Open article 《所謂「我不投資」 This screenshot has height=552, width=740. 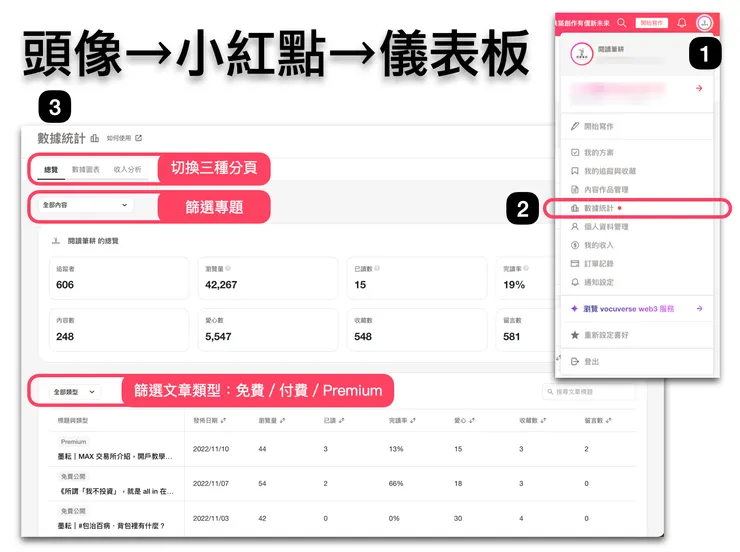click(x=116, y=491)
